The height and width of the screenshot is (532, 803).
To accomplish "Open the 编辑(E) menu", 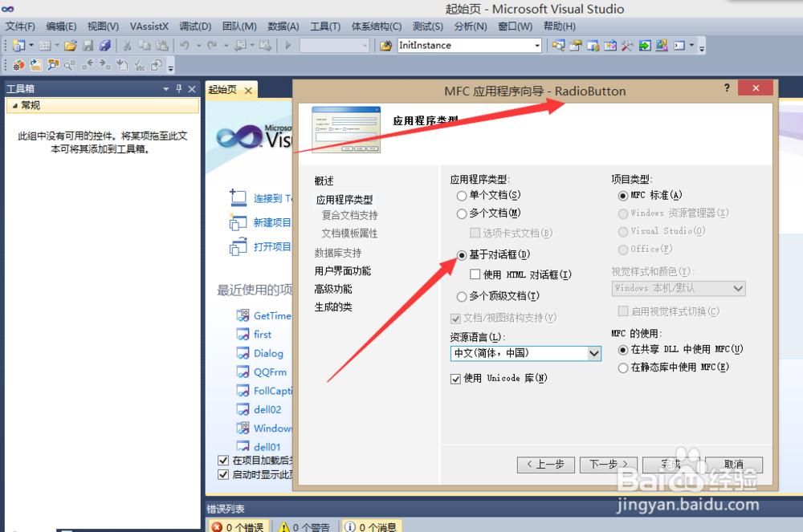I will (61, 26).
